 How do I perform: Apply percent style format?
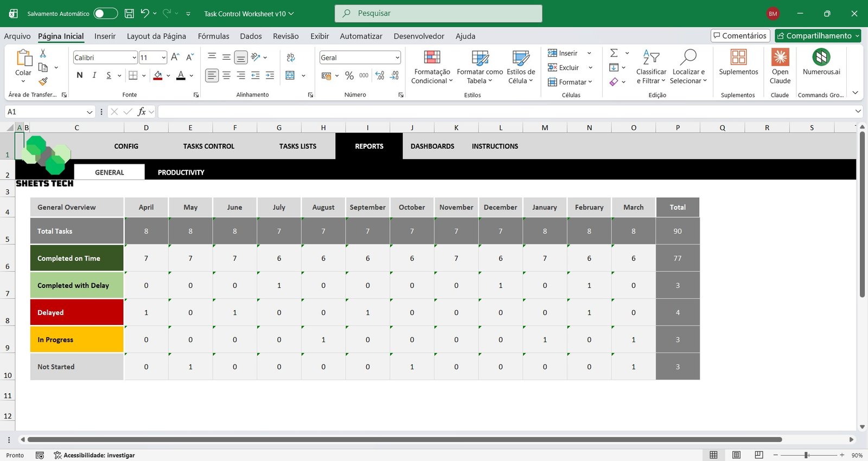[x=349, y=75]
